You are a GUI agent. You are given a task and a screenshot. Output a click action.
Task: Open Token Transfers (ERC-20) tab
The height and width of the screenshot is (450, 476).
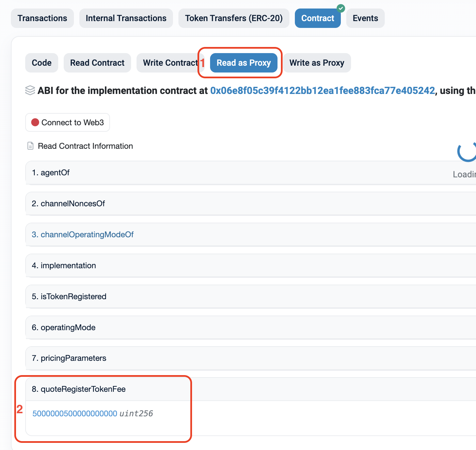[x=234, y=18]
